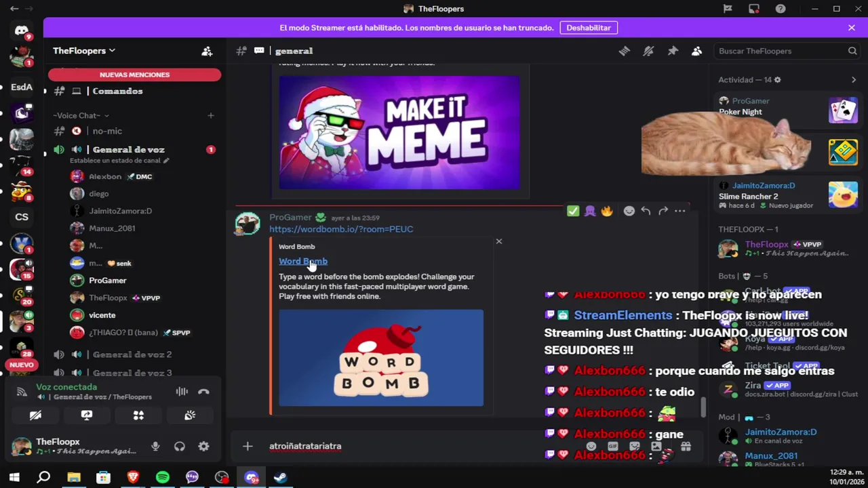Screen dimensions: 868x488
Task: Open Brave browser from taskbar
Action: click(133, 478)
